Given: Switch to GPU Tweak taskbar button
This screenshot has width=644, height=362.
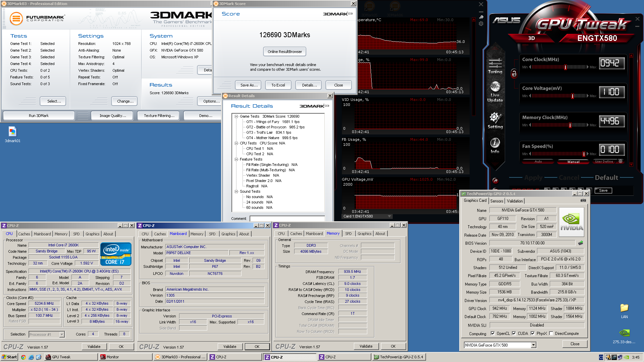Looking at the screenshot, I should pos(70,357).
